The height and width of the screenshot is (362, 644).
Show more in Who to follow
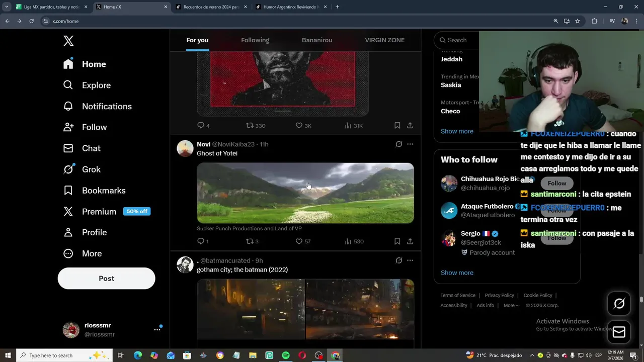457,273
